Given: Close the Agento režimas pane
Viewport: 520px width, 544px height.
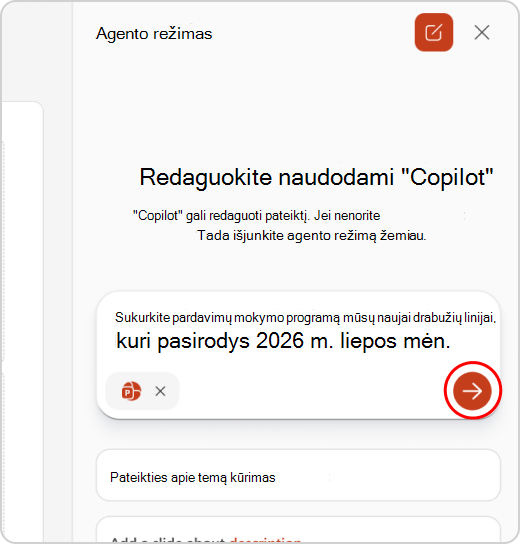Looking at the screenshot, I should coord(482,33).
